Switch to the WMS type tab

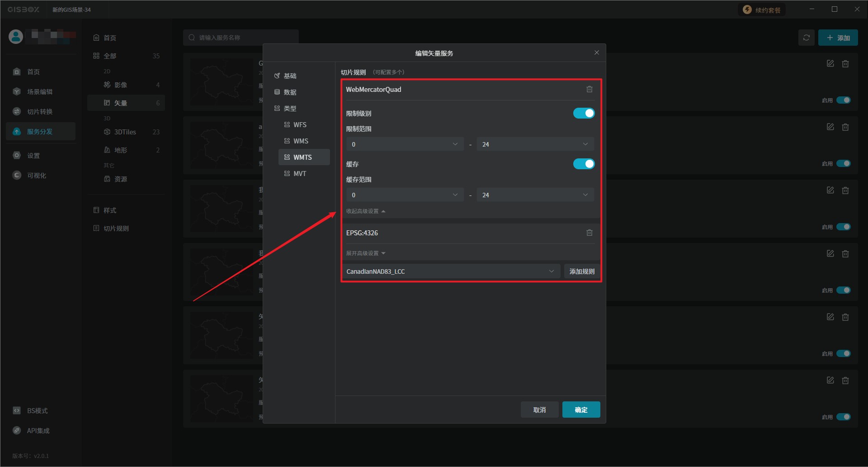click(x=301, y=141)
